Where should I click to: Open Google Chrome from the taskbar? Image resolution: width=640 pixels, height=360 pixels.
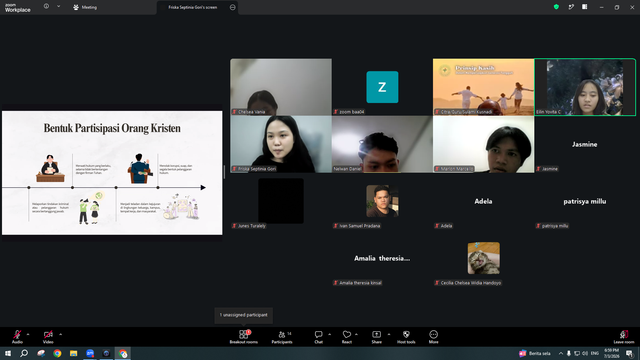pos(57,353)
